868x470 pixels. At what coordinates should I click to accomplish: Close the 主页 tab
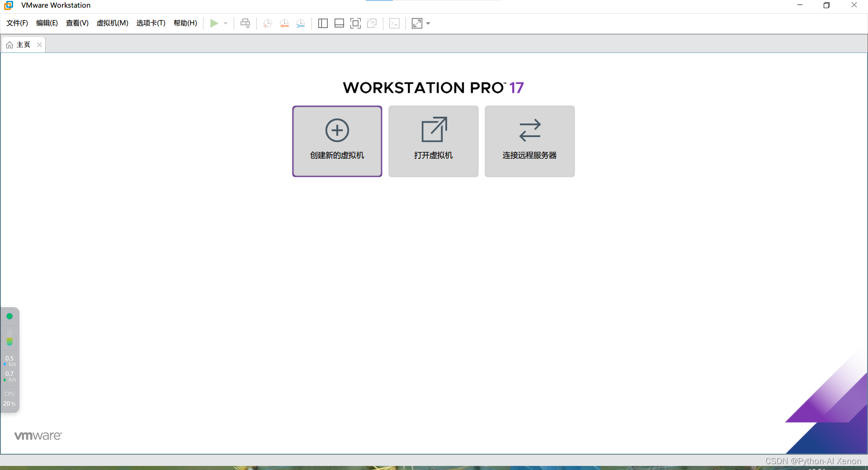pyautogui.click(x=39, y=45)
